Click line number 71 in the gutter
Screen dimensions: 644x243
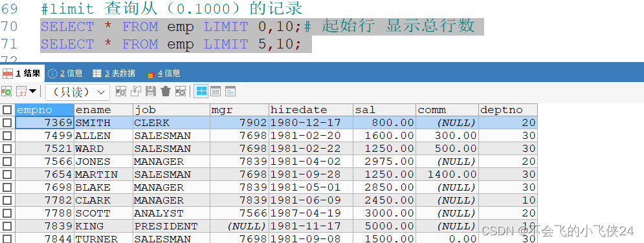point(9,44)
